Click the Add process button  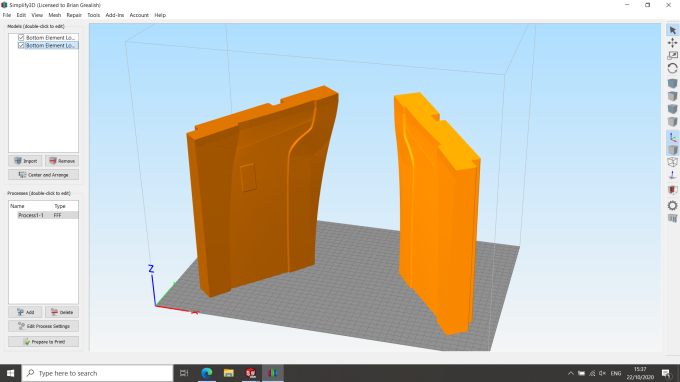coord(25,312)
